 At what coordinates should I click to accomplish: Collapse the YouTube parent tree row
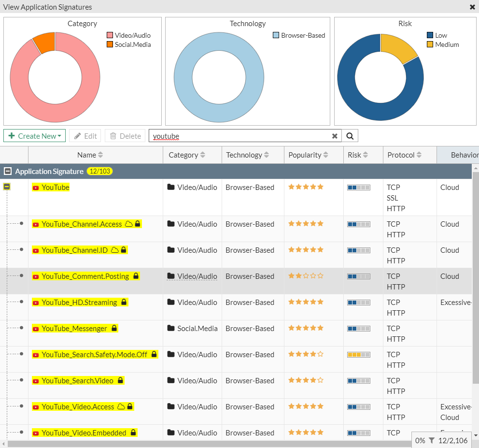pyautogui.click(x=7, y=187)
